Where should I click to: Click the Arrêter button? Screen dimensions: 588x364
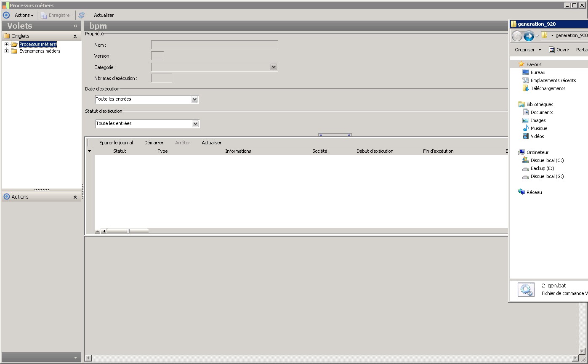182,143
